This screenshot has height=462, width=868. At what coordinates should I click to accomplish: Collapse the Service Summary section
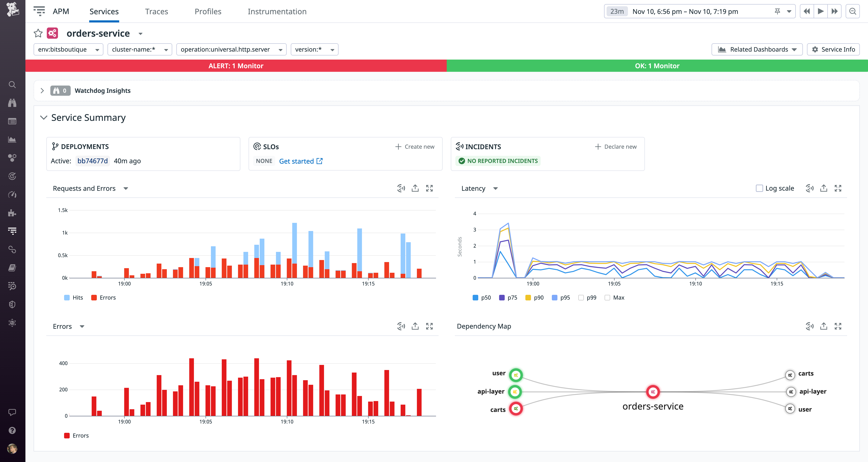(x=43, y=118)
